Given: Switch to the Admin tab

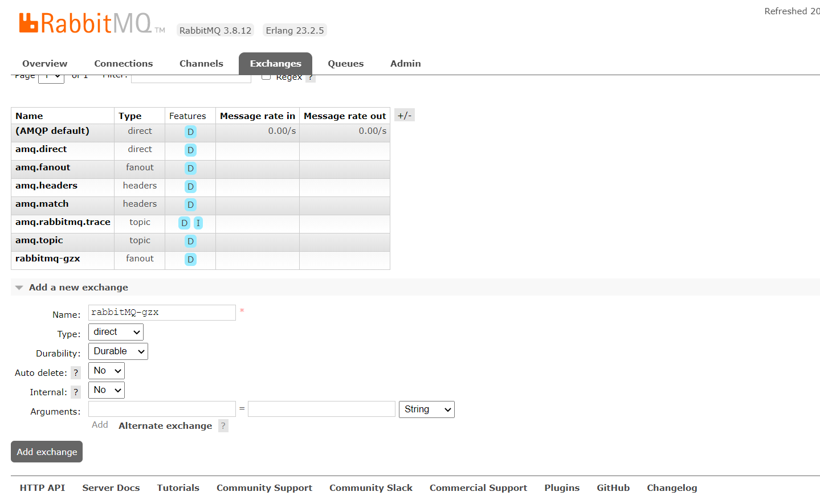Looking at the screenshot, I should pos(405,64).
